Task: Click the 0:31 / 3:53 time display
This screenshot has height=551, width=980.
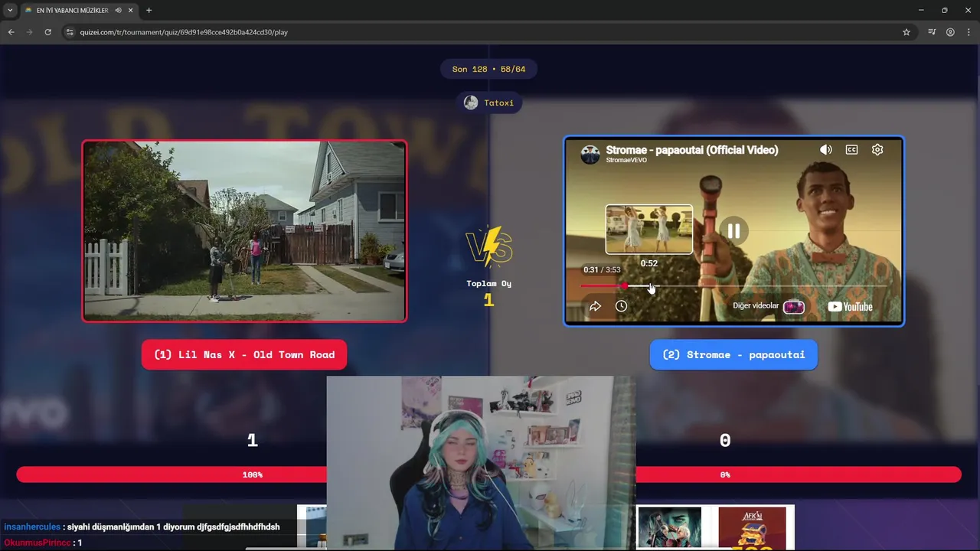Action: (602, 269)
